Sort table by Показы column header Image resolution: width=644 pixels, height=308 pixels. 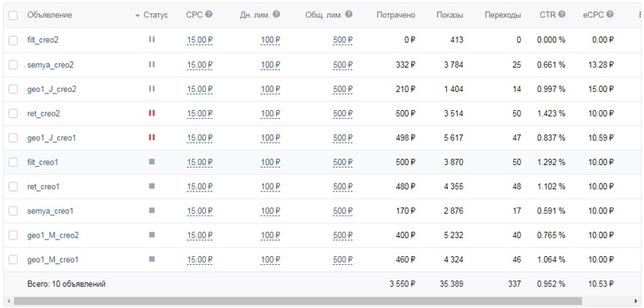pos(450,15)
